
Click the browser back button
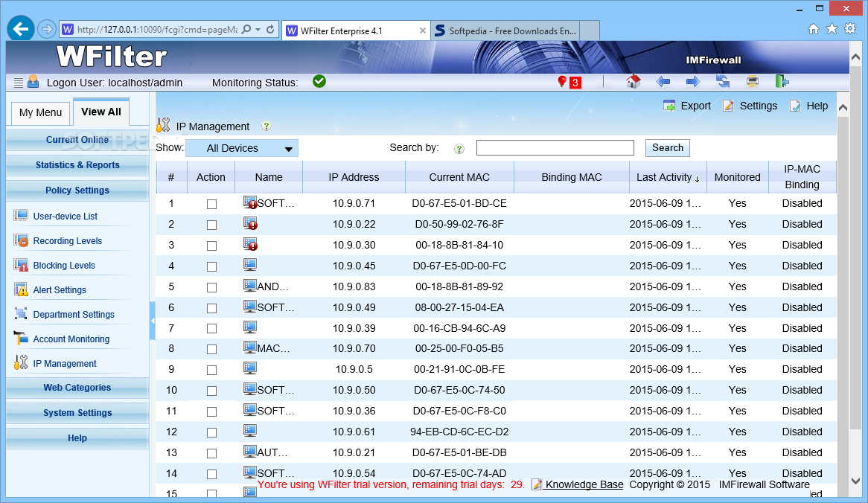click(21, 29)
